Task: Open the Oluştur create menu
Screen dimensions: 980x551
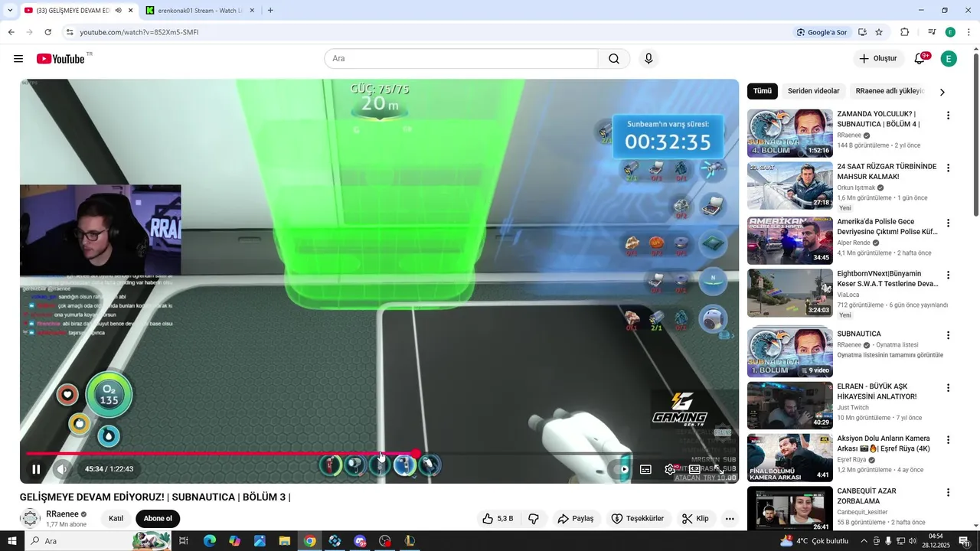Action: point(877,59)
